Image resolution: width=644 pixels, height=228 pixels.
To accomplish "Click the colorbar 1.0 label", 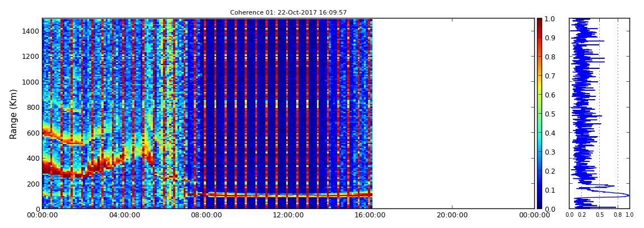I will pos(551,19).
